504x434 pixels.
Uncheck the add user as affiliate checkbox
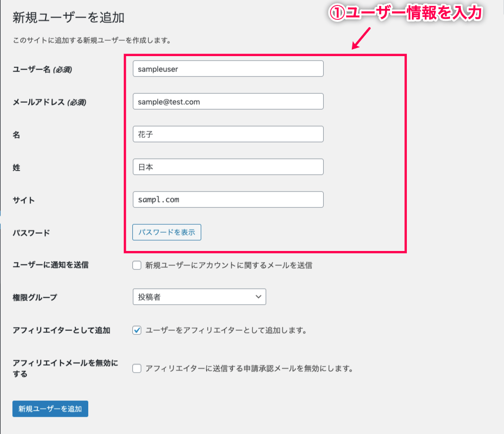[137, 330]
